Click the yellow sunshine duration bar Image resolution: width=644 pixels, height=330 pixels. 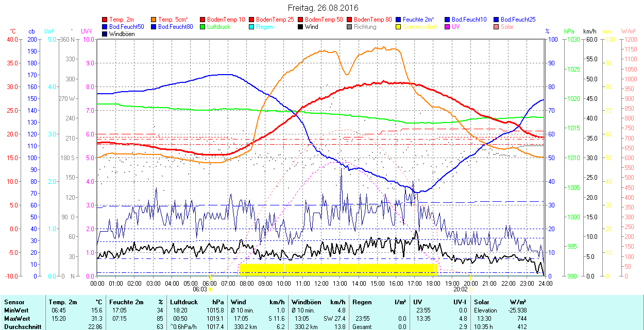click(x=338, y=269)
